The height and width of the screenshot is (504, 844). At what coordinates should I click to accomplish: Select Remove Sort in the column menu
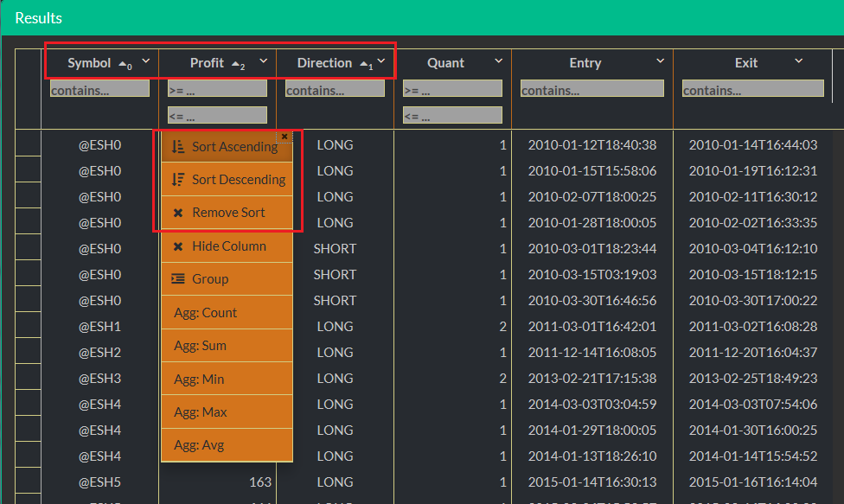point(227,213)
